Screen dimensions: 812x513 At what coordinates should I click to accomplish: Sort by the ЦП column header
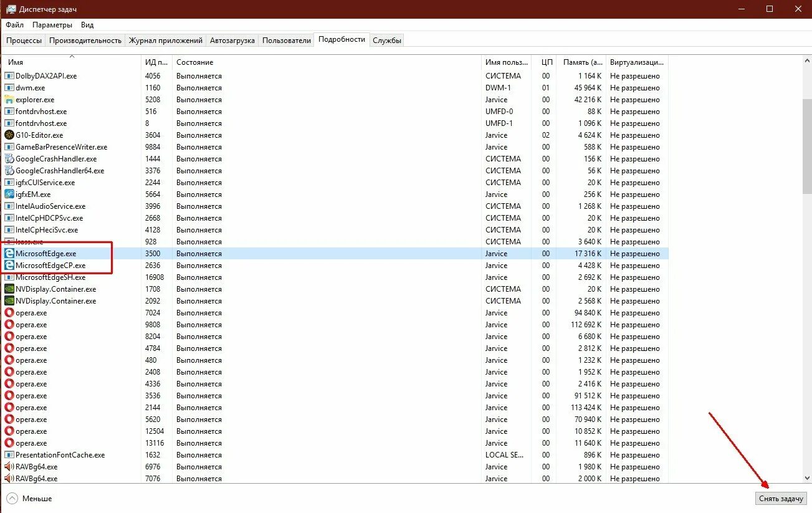click(544, 62)
